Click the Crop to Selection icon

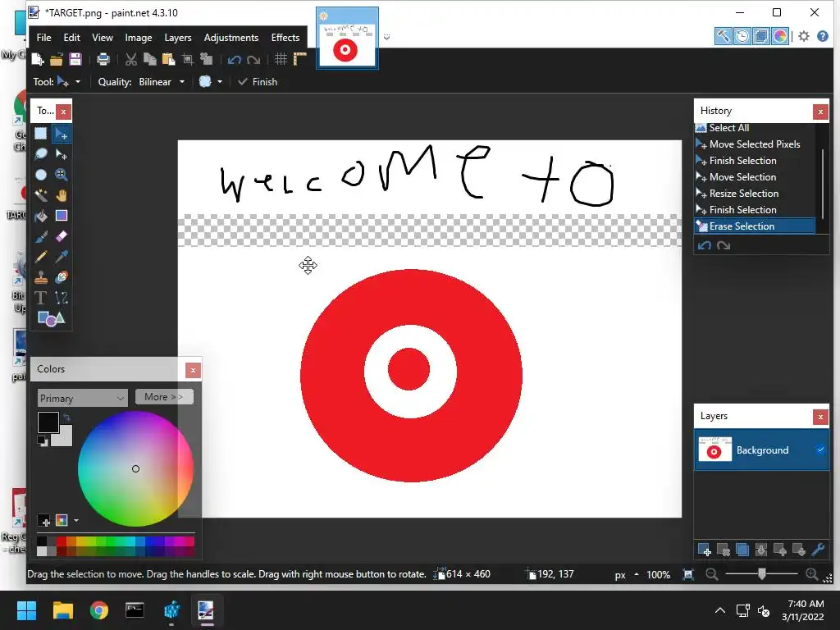point(188,59)
